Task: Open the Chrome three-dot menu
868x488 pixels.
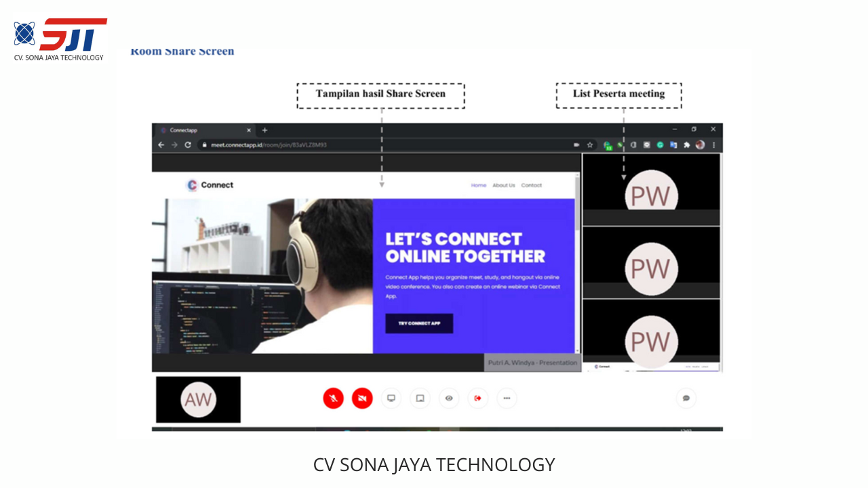Action: click(x=713, y=145)
